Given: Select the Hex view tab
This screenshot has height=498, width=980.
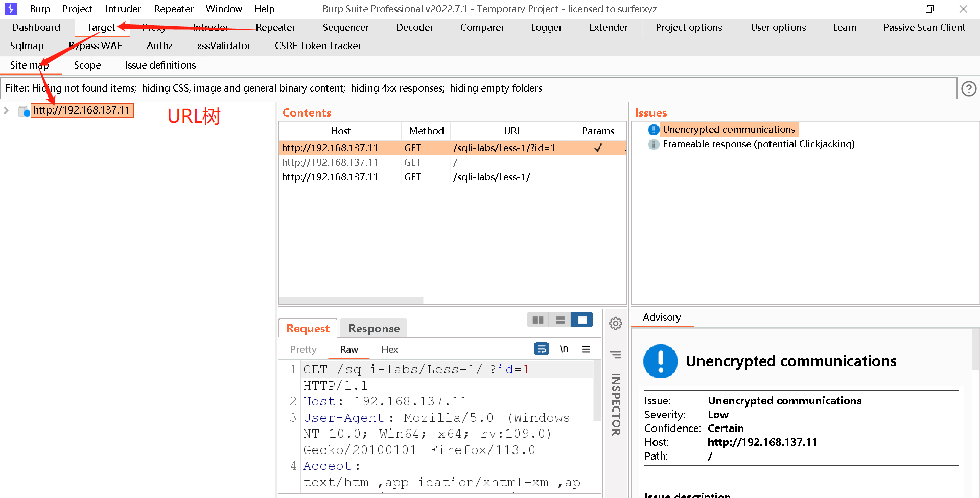Looking at the screenshot, I should pos(389,349).
